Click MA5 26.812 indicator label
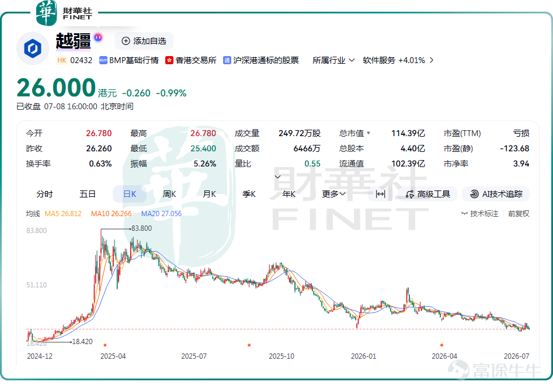The width and height of the screenshot is (553, 392). pyautogui.click(x=63, y=214)
